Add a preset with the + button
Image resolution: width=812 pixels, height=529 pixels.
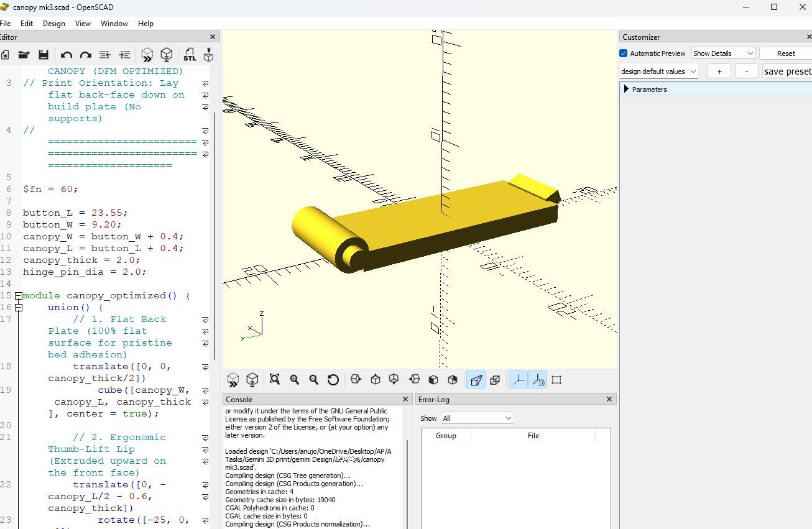719,71
